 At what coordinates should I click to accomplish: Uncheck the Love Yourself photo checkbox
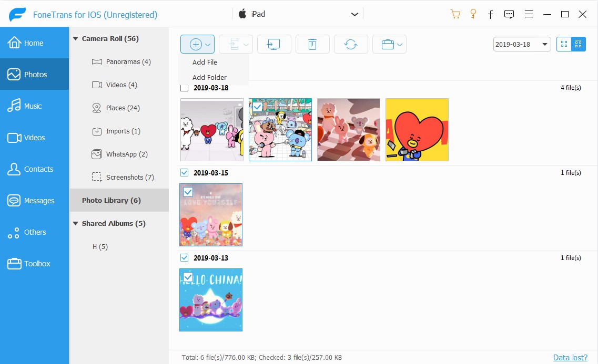pos(188,192)
